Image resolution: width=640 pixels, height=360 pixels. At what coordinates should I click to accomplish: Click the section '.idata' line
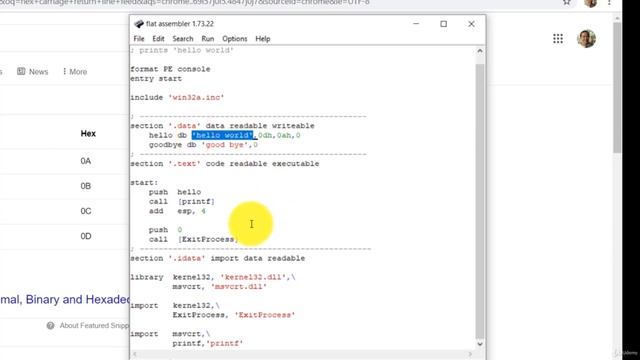[218, 258]
